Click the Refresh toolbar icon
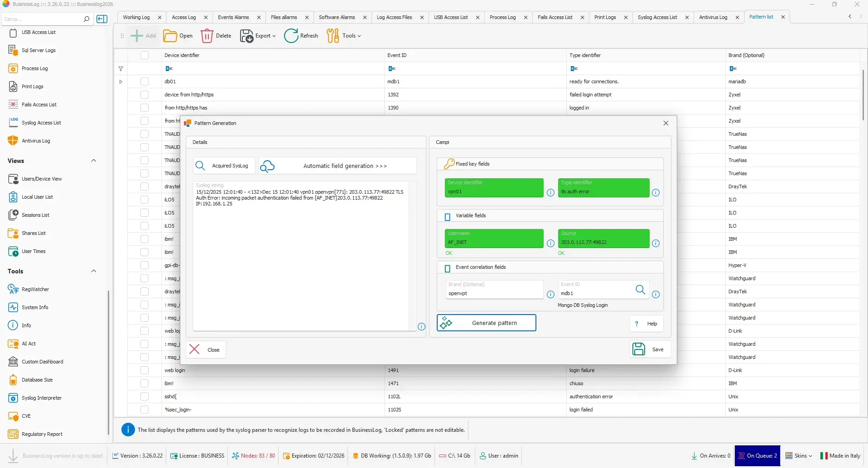The width and height of the screenshot is (868, 468). [x=291, y=36]
